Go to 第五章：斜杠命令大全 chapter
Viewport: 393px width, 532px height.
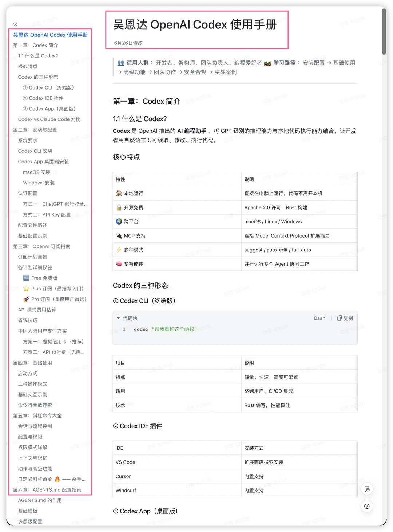coord(37,416)
